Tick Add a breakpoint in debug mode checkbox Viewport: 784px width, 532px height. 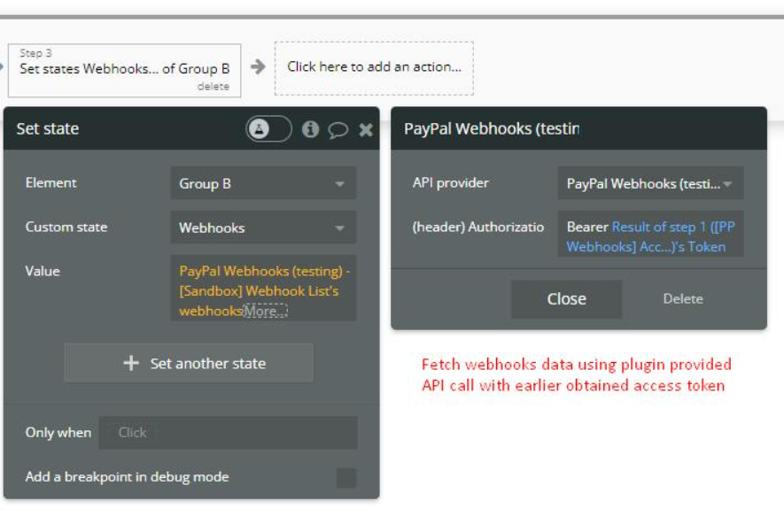tap(346, 477)
